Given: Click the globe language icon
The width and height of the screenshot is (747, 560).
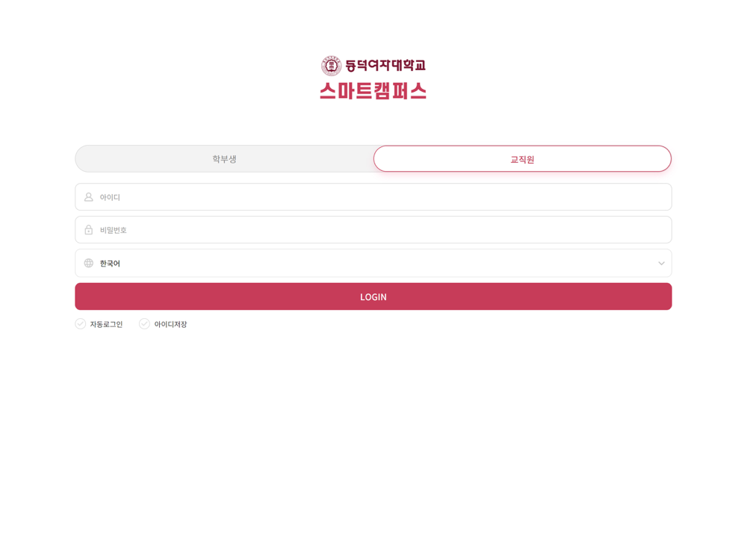Looking at the screenshot, I should coord(89,263).
